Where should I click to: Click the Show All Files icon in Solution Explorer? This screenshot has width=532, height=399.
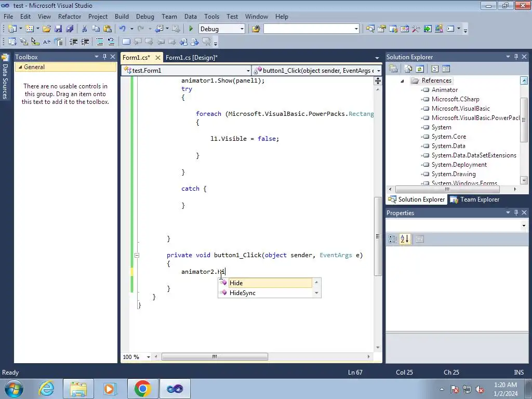(408, 69)
